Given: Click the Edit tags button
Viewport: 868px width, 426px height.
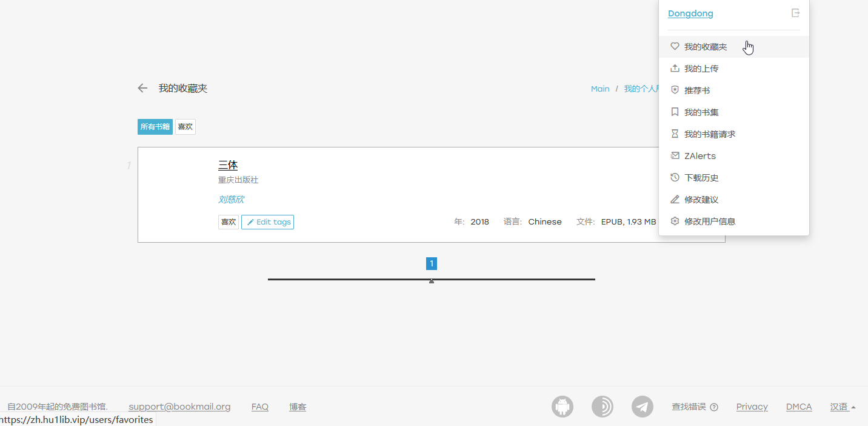Looking at the screenshot, I should pyautogui.click(x=268, y=222).
